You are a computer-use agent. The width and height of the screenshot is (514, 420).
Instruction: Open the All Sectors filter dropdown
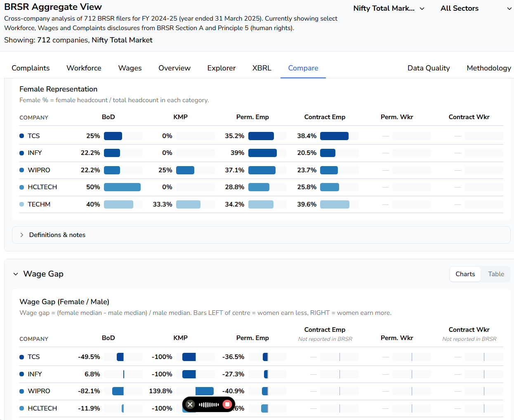(476, 8)
